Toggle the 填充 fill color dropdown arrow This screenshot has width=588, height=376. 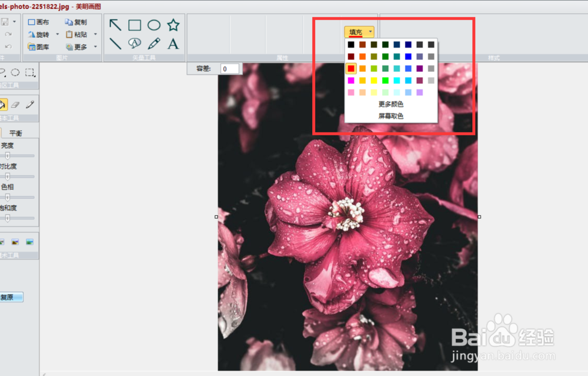click(370, 32)
